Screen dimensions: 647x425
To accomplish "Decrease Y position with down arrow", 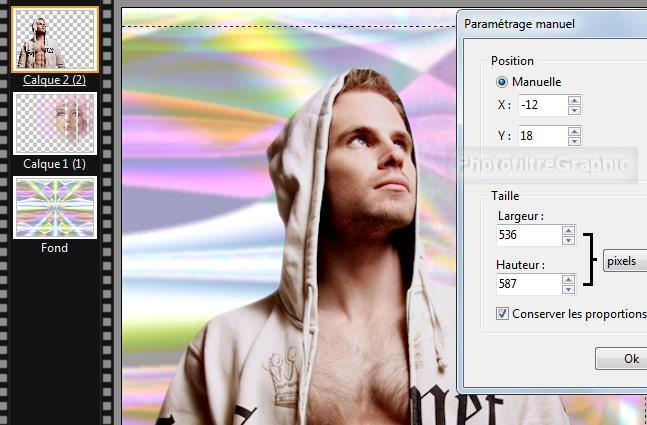I will coord(574,141).
